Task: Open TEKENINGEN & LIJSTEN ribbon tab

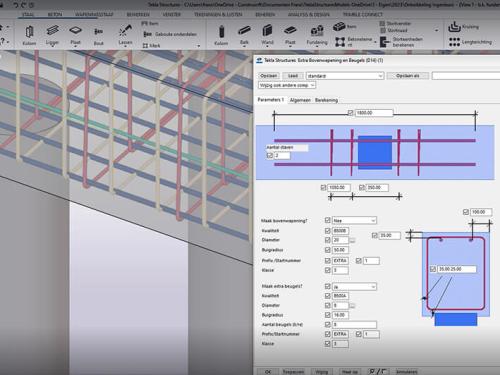Action: pos(218,15)
